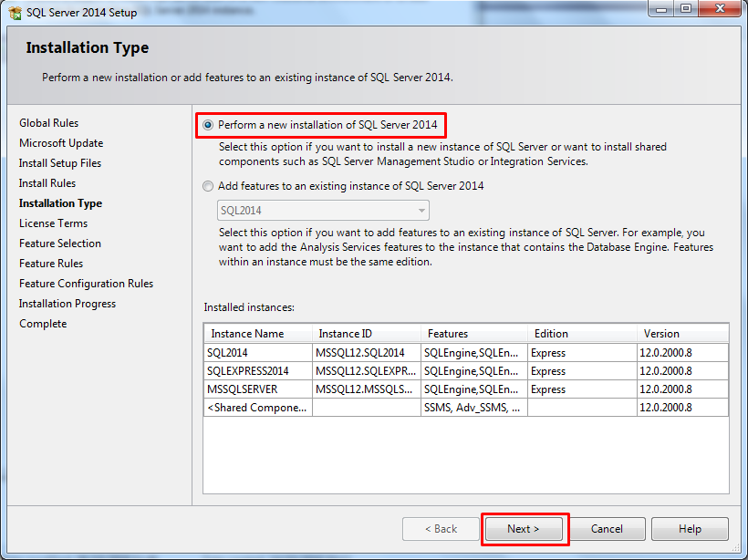Click the License Terms step
This screenshot has height=560, width=748.
(54, 223)
